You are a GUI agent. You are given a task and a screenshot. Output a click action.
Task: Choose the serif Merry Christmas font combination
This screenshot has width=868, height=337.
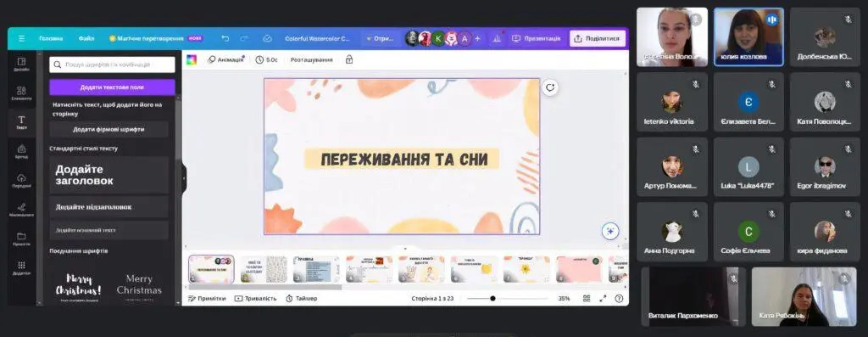click(x=139, y=286)
